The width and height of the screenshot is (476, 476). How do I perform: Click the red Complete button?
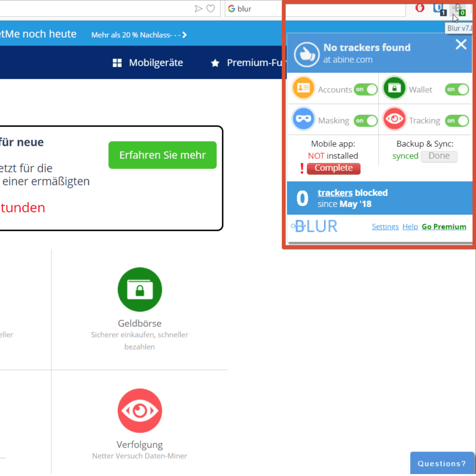point(333,168)
